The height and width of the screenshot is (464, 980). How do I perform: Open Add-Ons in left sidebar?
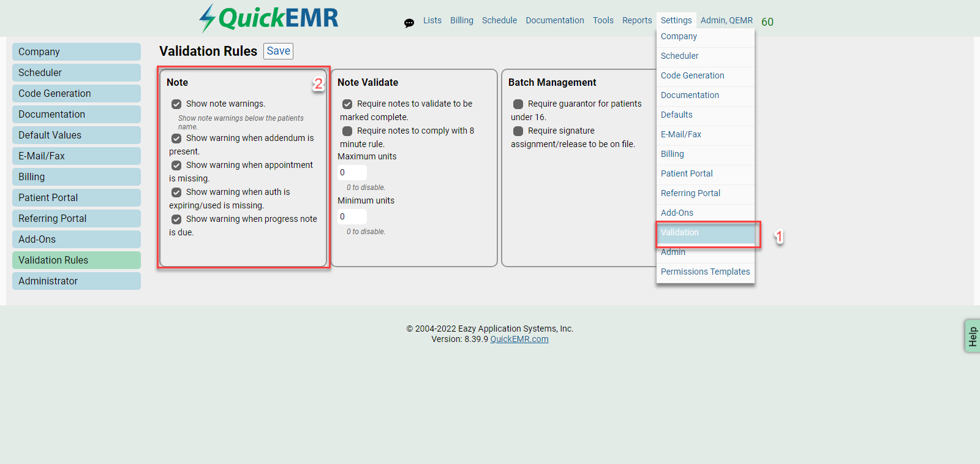point(77,240)
